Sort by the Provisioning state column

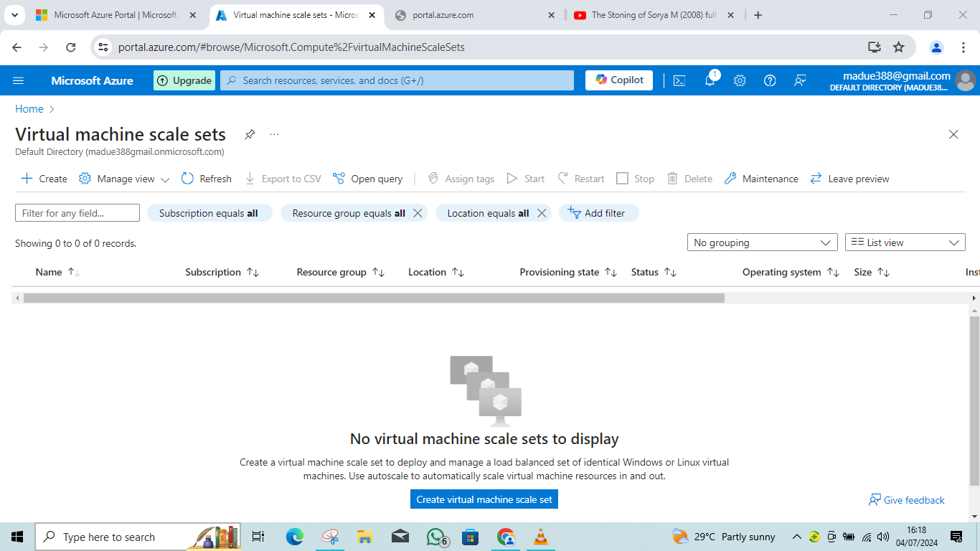tap(568, 273)
